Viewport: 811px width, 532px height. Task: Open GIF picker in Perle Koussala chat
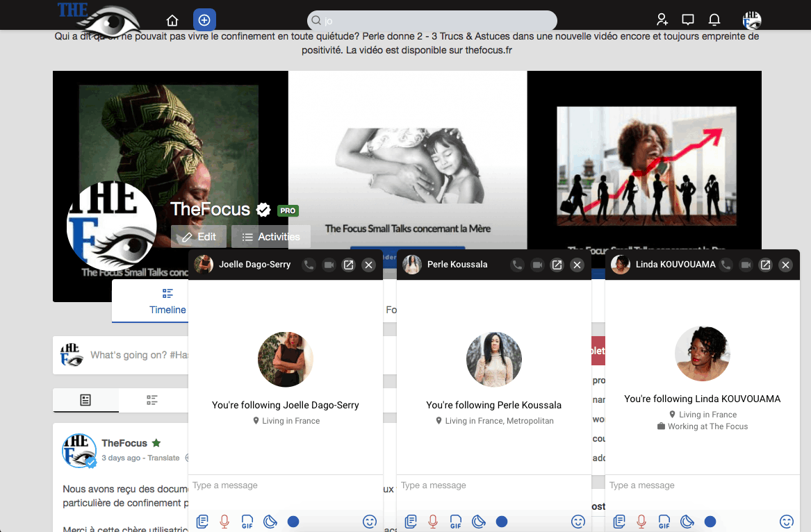[456, 521]
